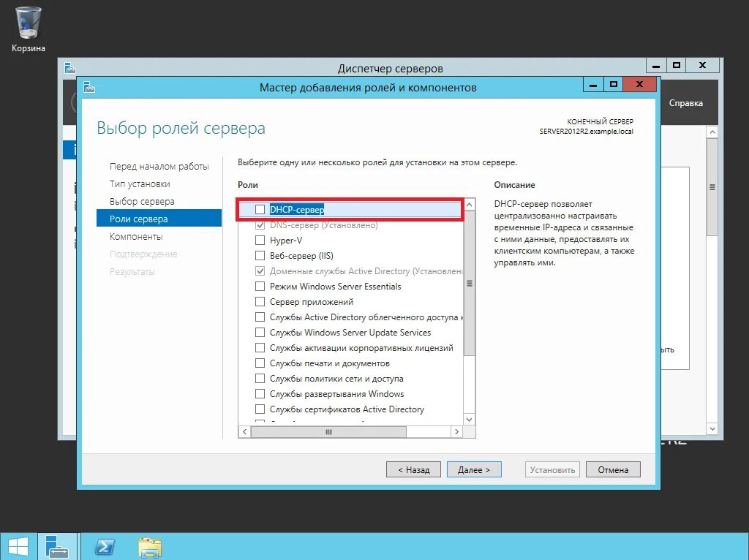Click Диспетчер серверов window scroll up arrow
The width and height of the screenshot is (749, 560).
[x=712, y=132]
